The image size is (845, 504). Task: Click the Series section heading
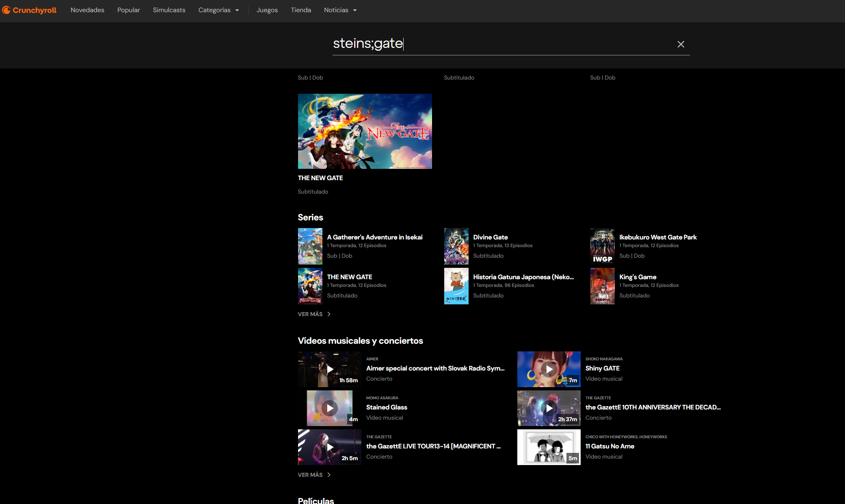click(x=311, y=218)
